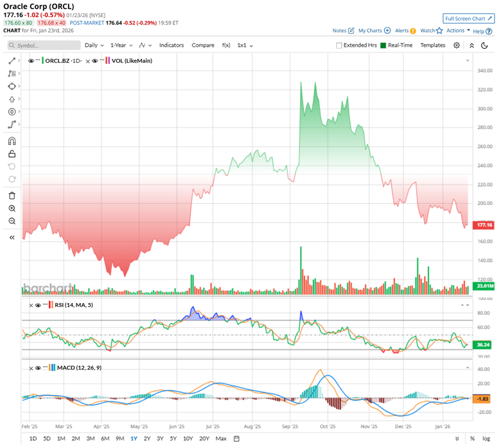Image resolution: width=503 pixels, height=448 pixels.
Task: Delete drawings with the trash icon
Action: click(12, 196)
